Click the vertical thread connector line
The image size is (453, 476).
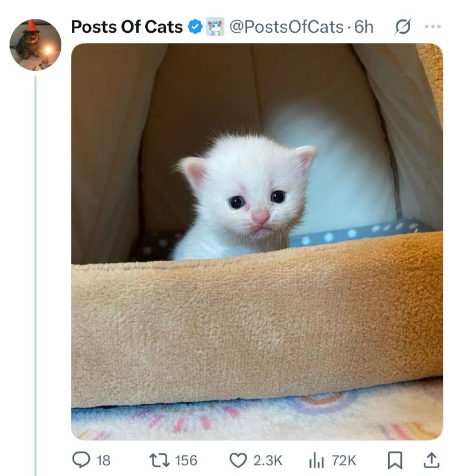pos(36,275)
